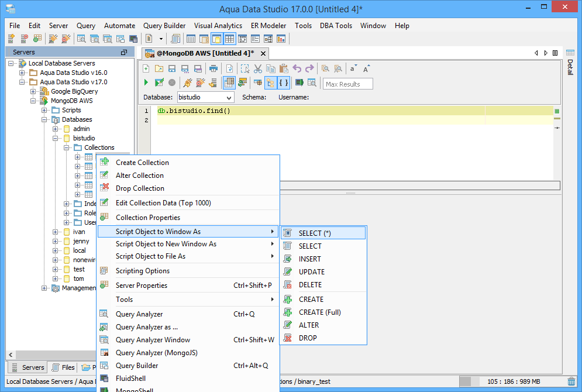Viewport: 582px width, 392px height.
Task: Click the Copy icon in editor toolbar
Action: (x=271, y=68)
